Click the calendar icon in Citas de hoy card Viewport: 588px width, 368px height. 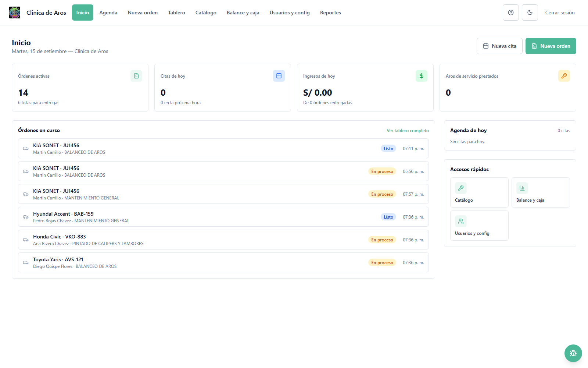click(279, 76)
